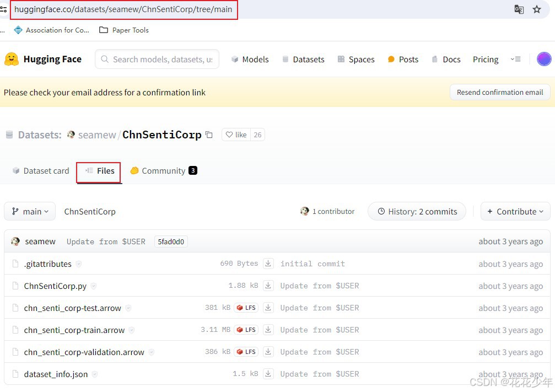Click the 1 contributor link
This screenshot has height=392, width=555.
[327, 211]
